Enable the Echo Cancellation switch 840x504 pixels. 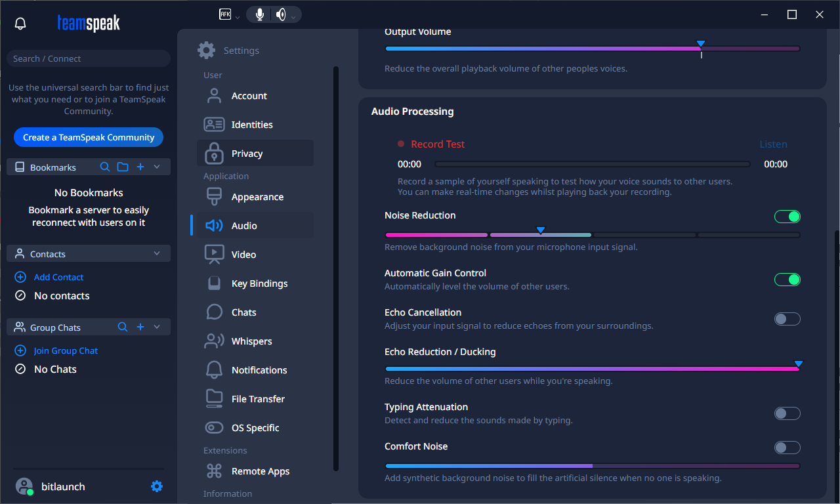(787, 319)
